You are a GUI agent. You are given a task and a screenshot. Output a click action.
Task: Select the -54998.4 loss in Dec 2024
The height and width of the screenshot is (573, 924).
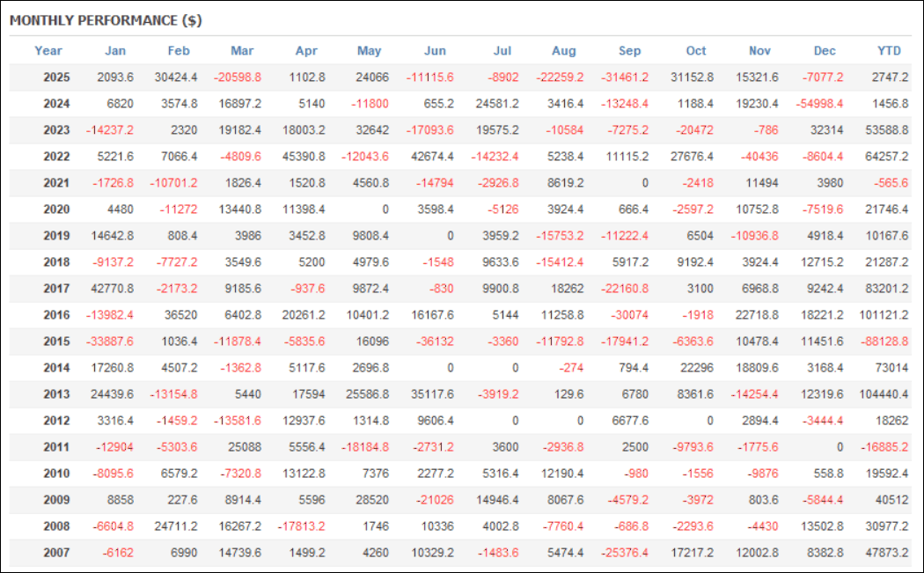[x=817, y=104]
